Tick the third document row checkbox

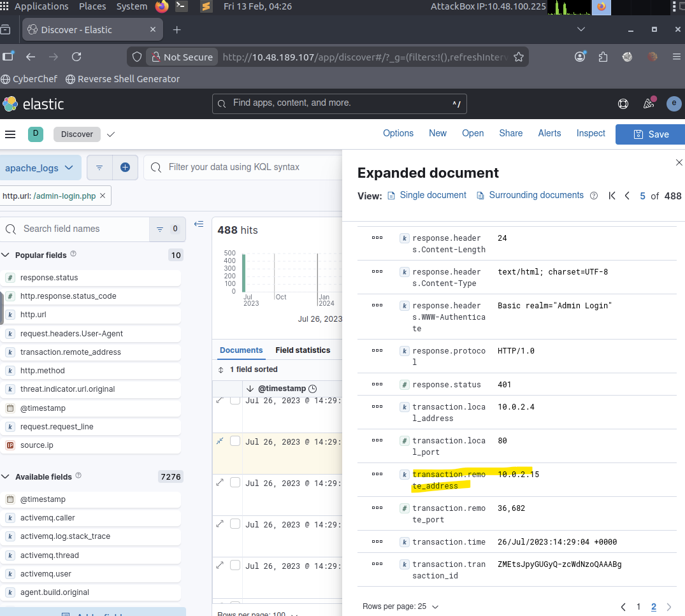(235, 483)
